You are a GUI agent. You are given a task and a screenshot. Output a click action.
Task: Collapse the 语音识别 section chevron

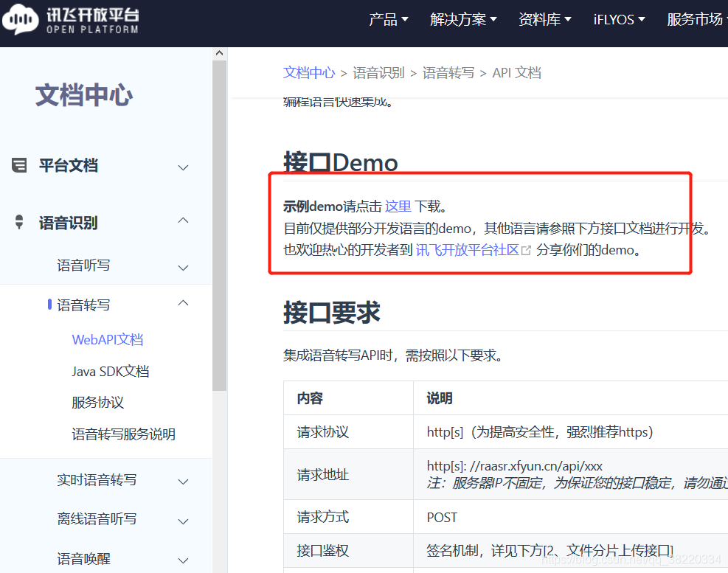point(184,220)
